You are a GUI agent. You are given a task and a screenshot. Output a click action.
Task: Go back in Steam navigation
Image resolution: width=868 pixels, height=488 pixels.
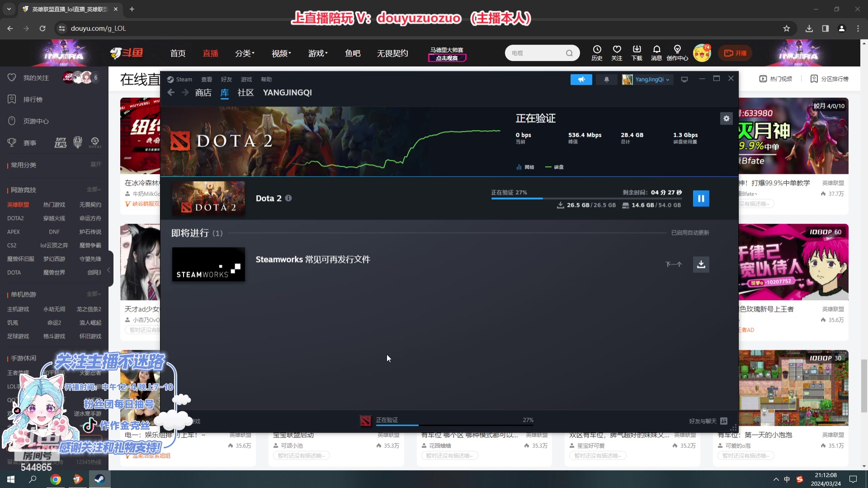click(171, 93)
